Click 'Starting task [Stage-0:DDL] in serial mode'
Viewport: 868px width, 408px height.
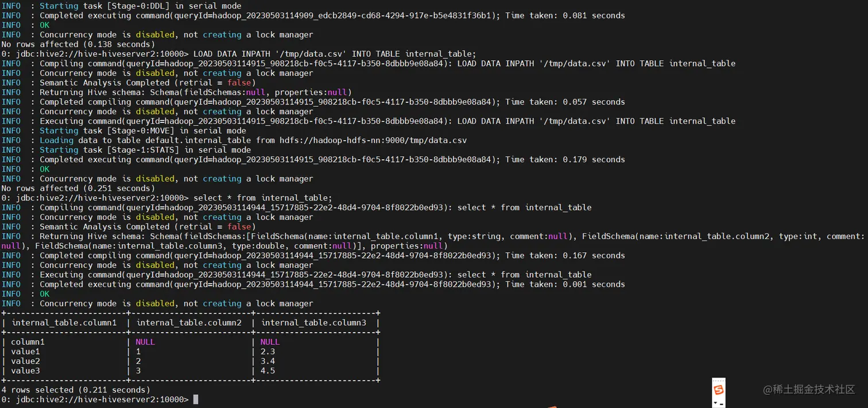tap(141, 6)
